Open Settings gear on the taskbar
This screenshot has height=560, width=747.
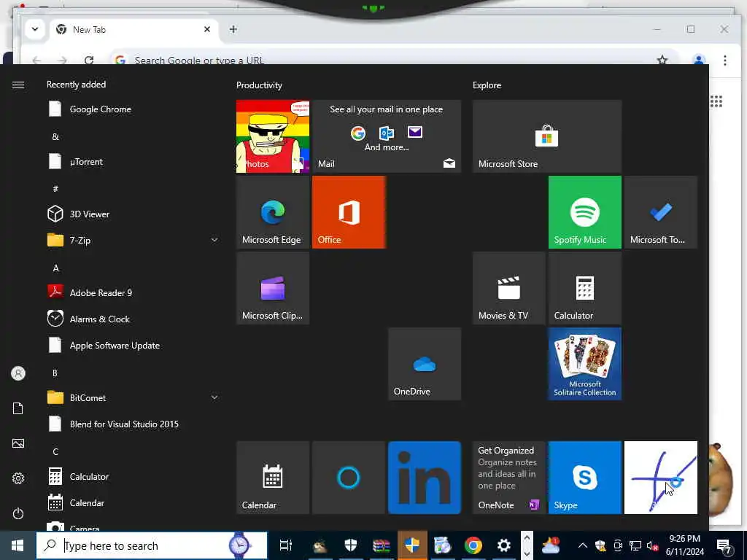tap(503, 545)
